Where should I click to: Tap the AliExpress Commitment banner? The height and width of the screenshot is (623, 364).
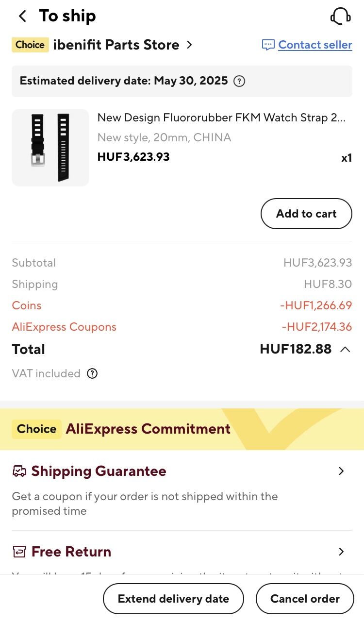[x=182, y=429]
